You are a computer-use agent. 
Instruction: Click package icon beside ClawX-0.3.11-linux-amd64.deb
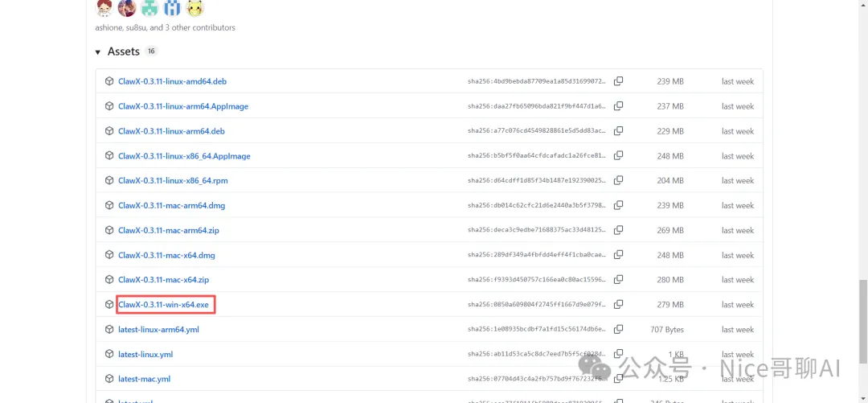pyautogui.click(x=109, y=81)
